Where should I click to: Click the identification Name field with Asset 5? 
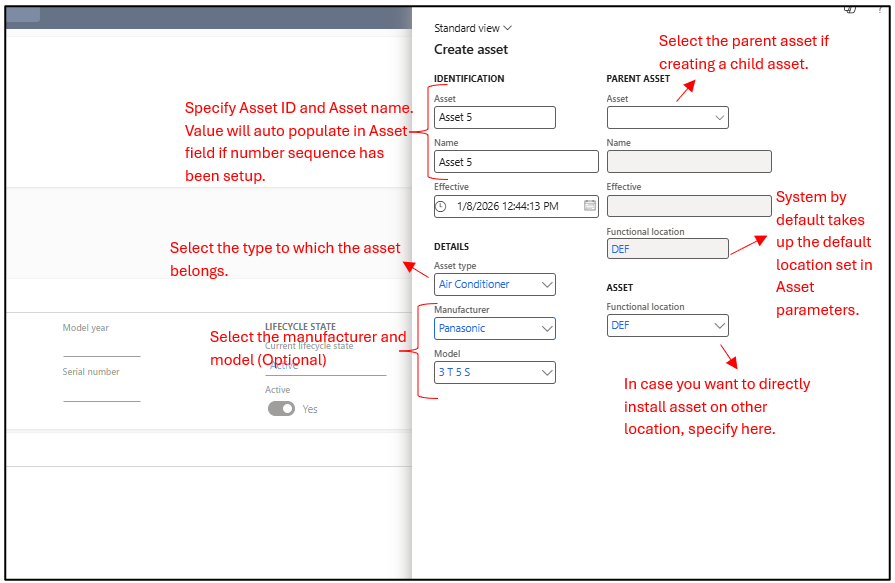point(516,162)
